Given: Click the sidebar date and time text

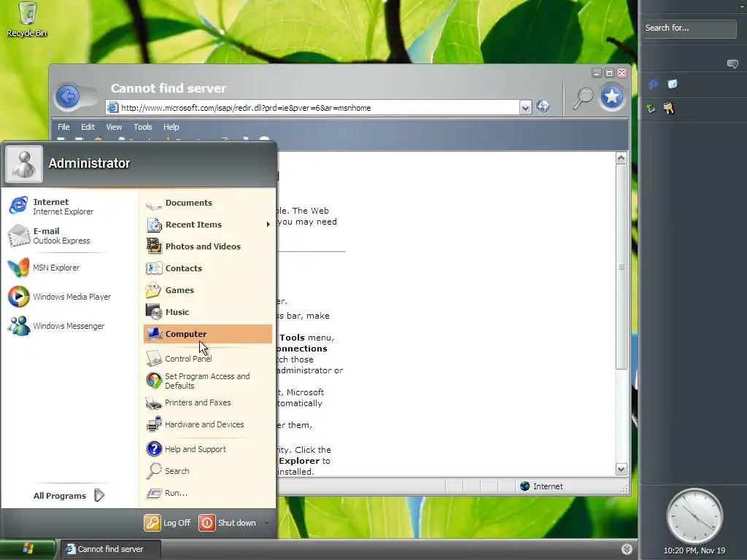Looking at the screenshot, I should [x=694, y=551].
